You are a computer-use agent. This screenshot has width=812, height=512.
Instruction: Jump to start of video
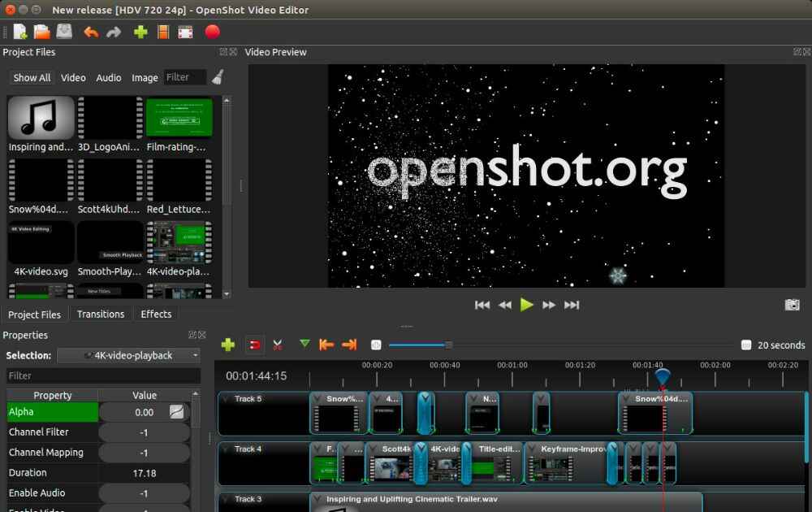pos(482,306)
